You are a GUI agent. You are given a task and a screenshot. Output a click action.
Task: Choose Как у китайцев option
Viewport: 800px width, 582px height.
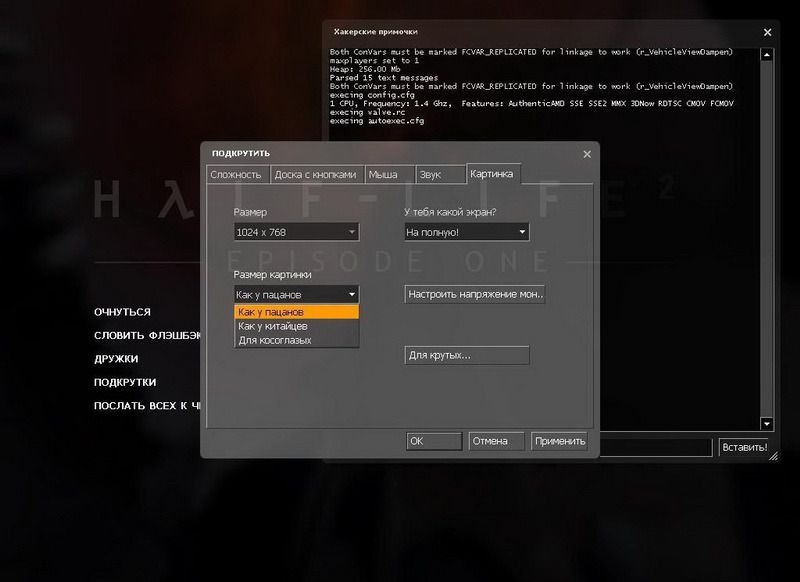296,326
